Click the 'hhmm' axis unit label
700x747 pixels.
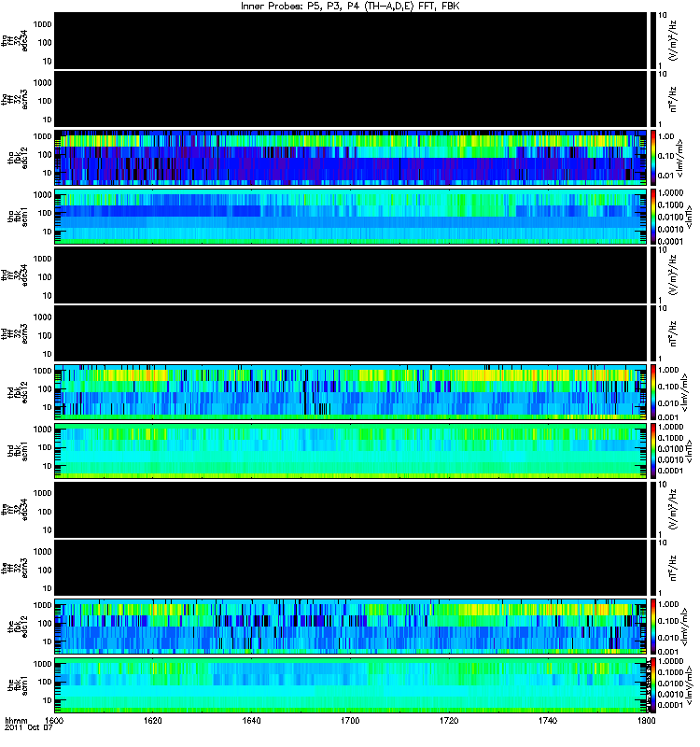point(16,721)
